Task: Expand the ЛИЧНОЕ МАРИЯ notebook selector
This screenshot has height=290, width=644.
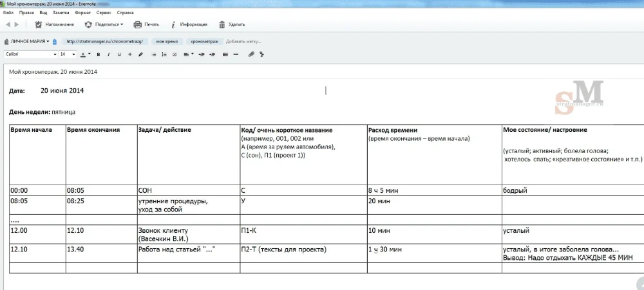Action: click(x=30, y=41)
